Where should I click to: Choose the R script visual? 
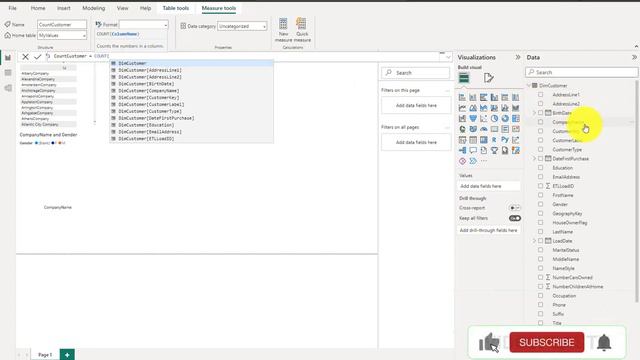[x=494, y=140]
